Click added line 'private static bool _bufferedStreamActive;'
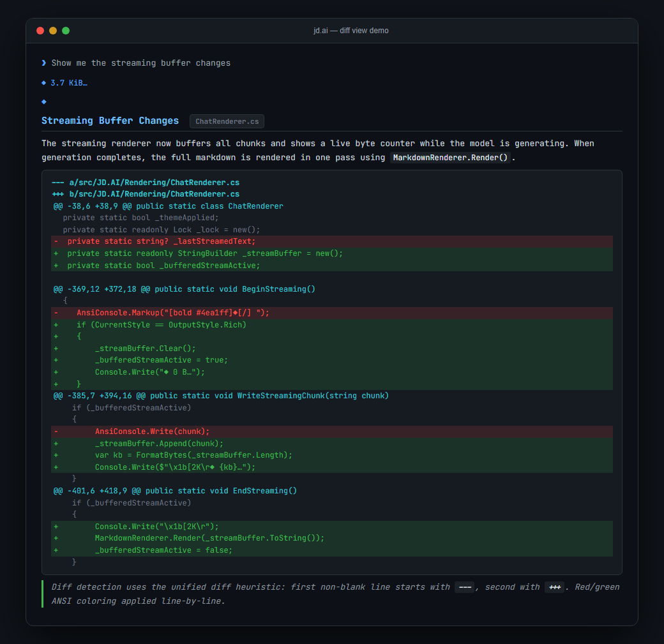 click(332, 266)
